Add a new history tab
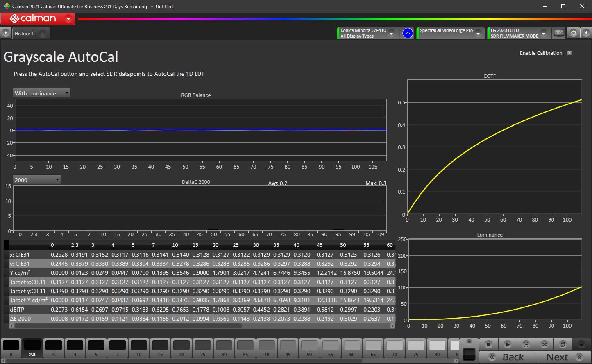Image resolution: width=592 pixels, height=364 pixels. 43,34
